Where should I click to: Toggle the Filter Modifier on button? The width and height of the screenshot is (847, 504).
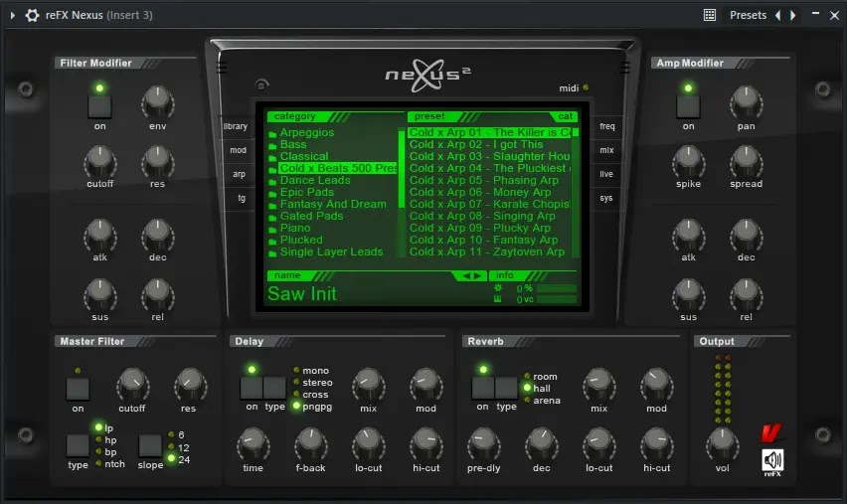tap(99, 106)
